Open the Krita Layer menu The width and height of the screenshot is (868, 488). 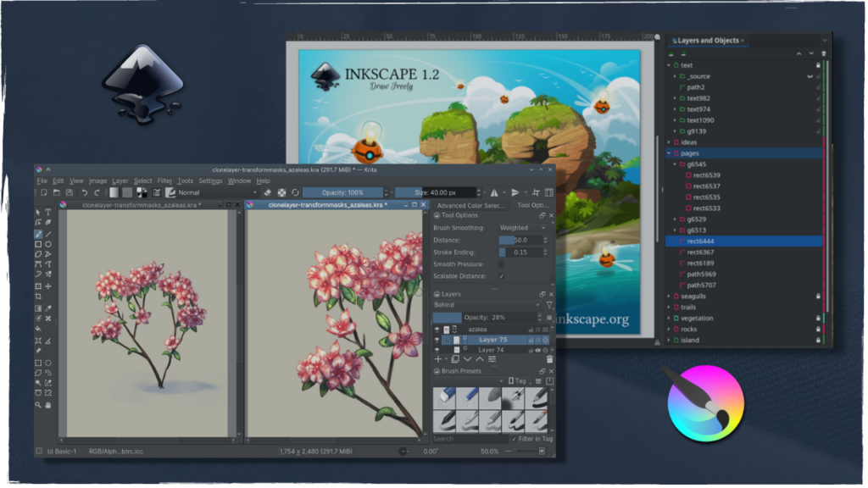tap(120, 181)
